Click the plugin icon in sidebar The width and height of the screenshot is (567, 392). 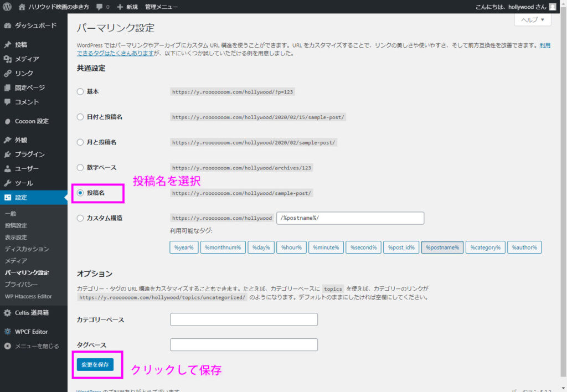(x=8, y=154)
